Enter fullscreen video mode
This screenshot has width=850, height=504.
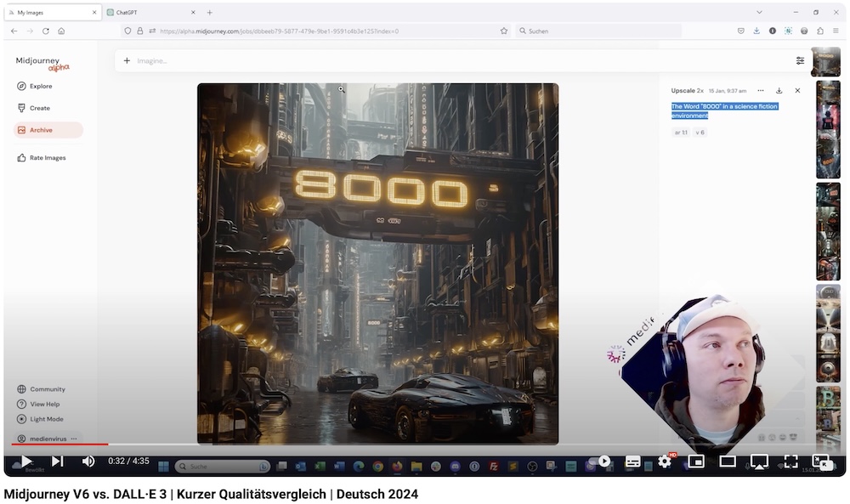point(790,462)
